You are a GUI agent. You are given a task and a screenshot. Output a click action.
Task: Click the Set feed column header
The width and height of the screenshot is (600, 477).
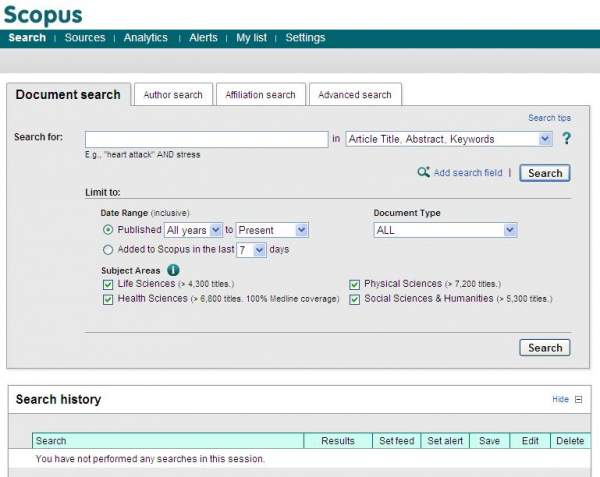coord(396,441)
